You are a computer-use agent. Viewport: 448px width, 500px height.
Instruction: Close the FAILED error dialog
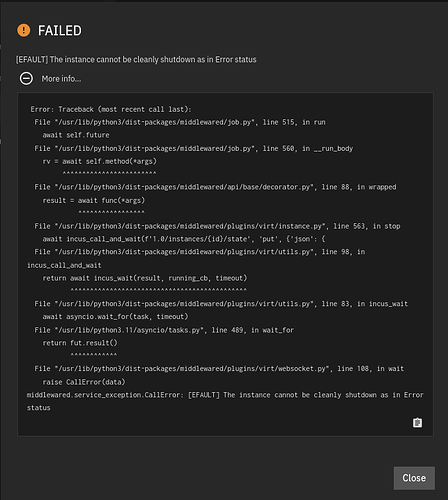(x=414, y=478)
